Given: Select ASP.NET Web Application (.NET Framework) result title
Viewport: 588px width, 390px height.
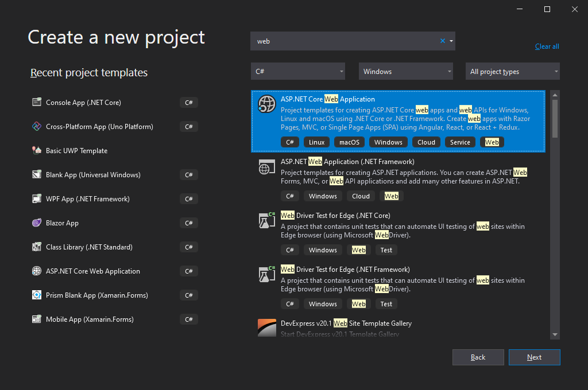Looking at the screenshot, I should [x=347, y=162].
